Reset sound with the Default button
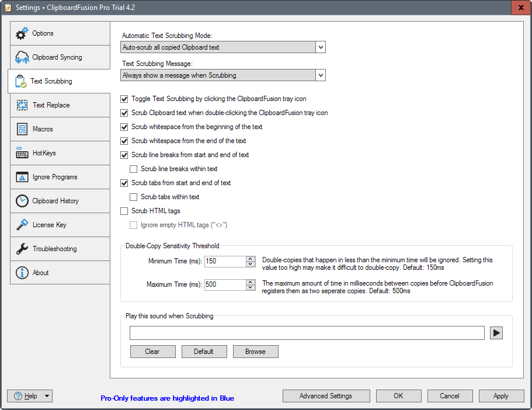Viewport: 532px width, 410px height. point(204,352)
